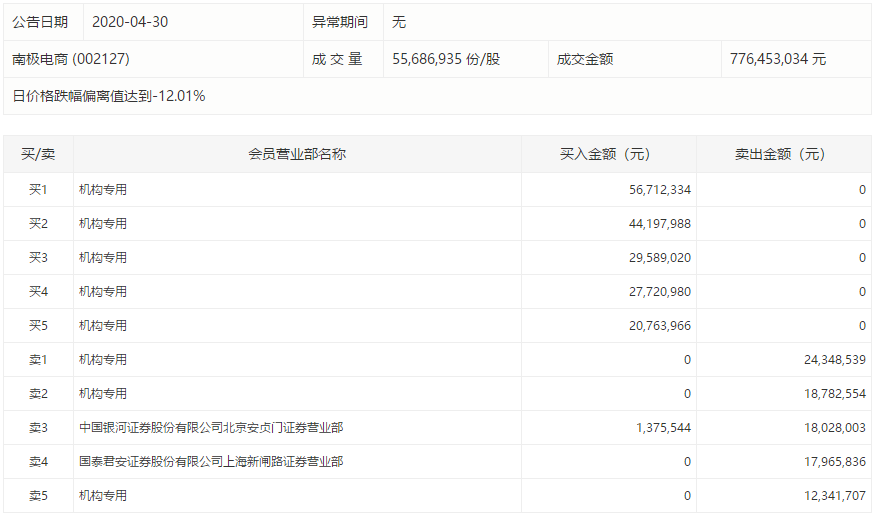876x516 pixels.
Task: Select the 买4 row label
Action: tap(38, 292)
